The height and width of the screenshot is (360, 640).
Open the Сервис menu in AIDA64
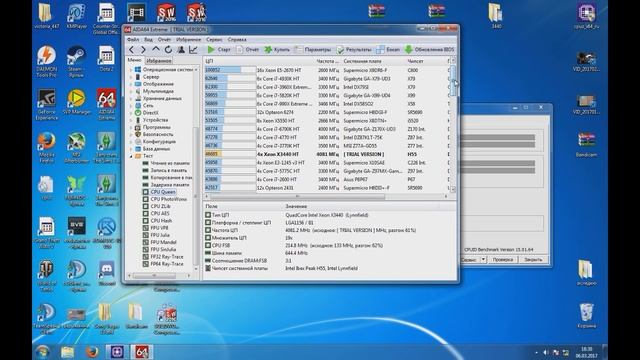pyautogui.click(x=214, y=40)
